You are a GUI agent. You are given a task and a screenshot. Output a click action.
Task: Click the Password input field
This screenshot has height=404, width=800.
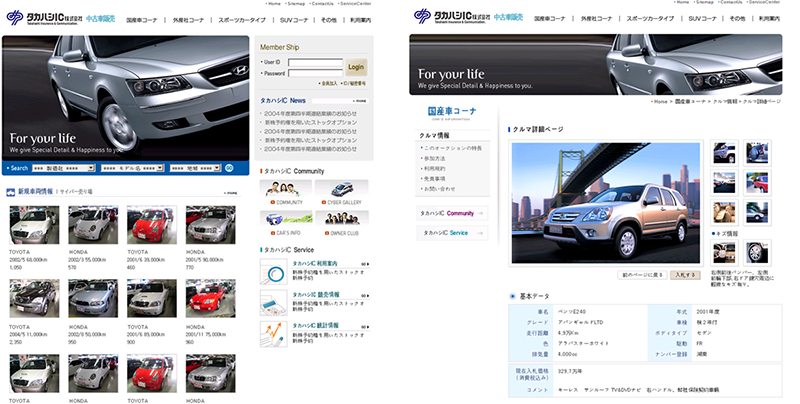click(315, 73)
